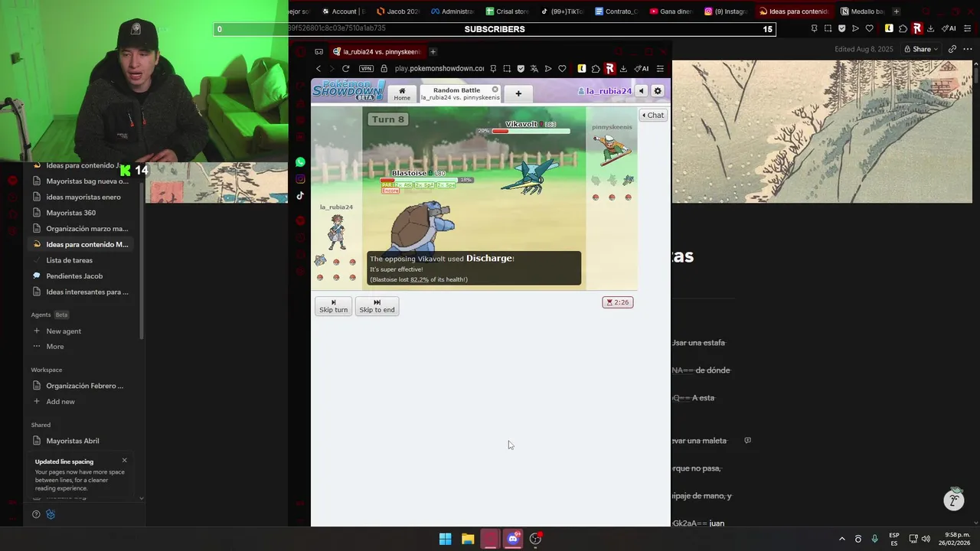The height and width of the screenshot is (551, 980).
Task: Click the front browser's back arrow
Action: pos(318,69)
